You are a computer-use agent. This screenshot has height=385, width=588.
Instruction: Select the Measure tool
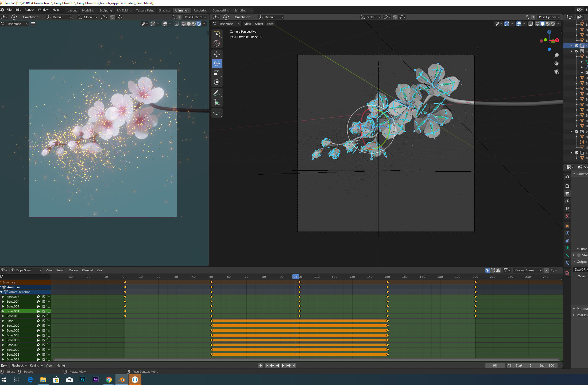(x=217, y=102)
